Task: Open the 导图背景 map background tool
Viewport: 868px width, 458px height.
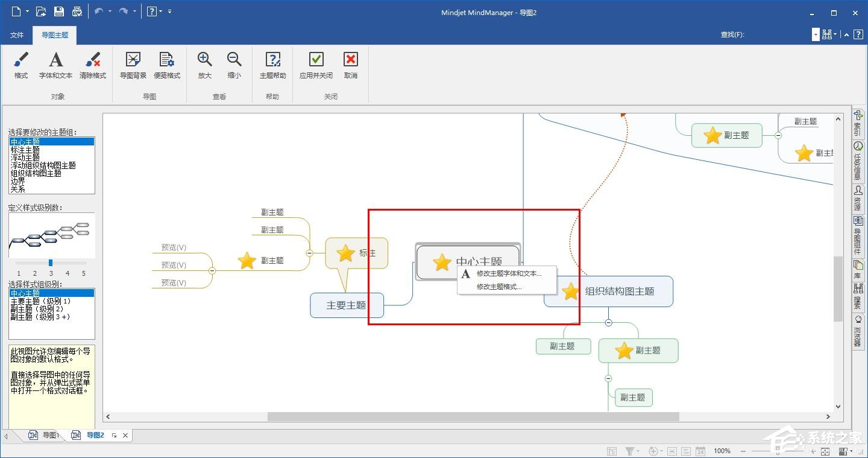Action: [132, 65]
